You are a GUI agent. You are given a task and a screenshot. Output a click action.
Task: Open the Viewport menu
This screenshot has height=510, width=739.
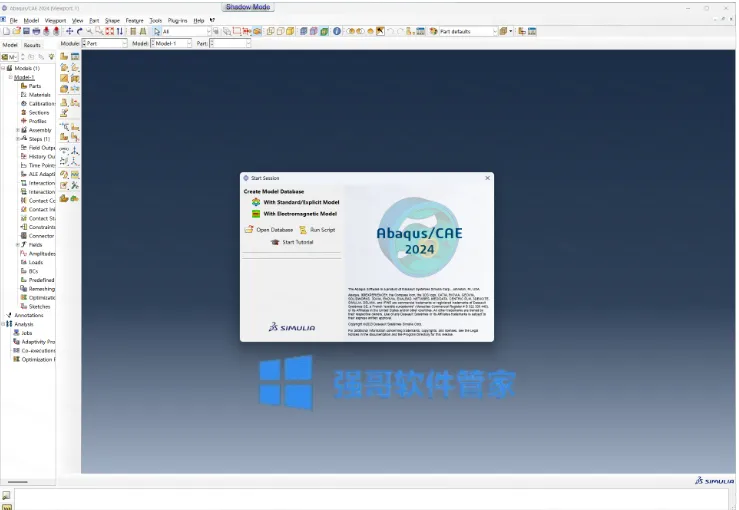[55, 21]
